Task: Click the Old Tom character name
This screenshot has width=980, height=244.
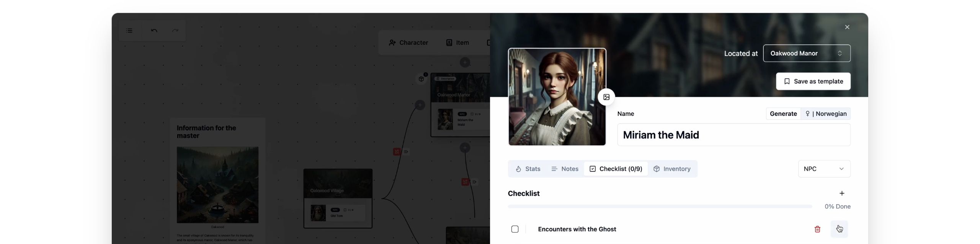Action: [x=336, y=216]
